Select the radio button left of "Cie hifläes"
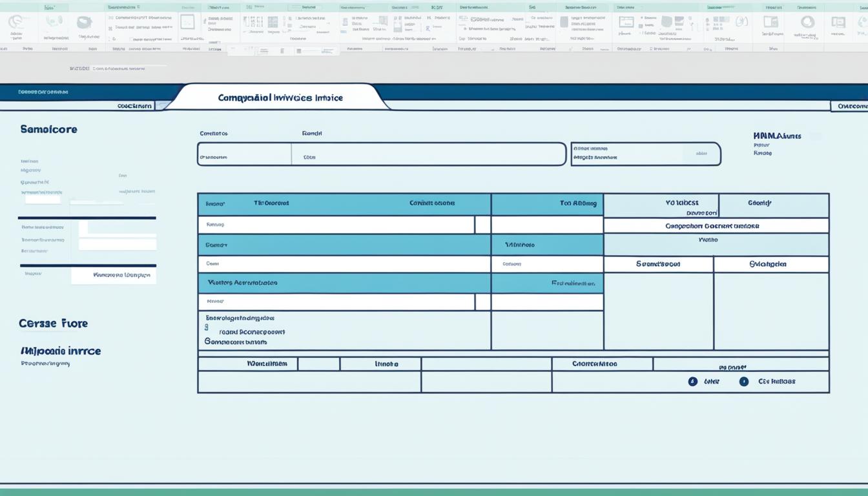 (743, 382)
